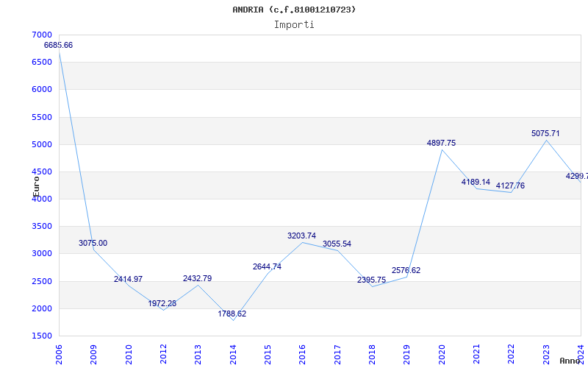Click the data label 3055.54
Viewport: 588px width, 368px height.
click(x=337, y=244)
